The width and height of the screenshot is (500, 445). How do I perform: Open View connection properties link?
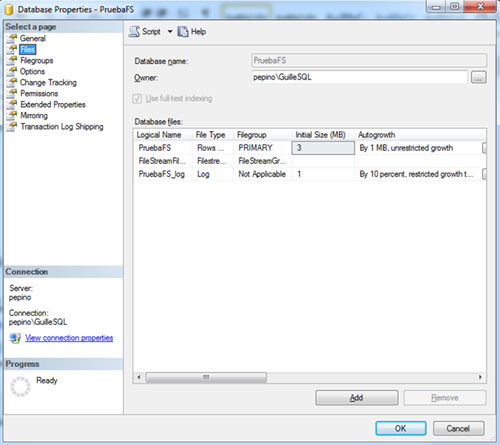click(69, 338)
